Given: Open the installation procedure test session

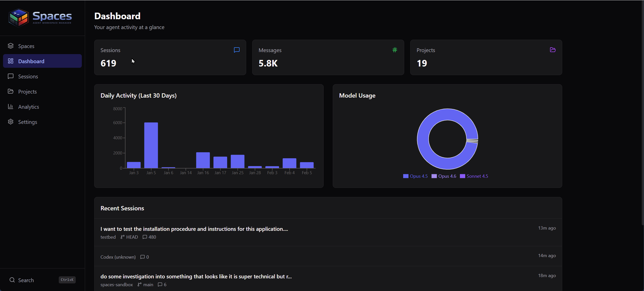Looking at the screenshot, I should pos(194,229).
